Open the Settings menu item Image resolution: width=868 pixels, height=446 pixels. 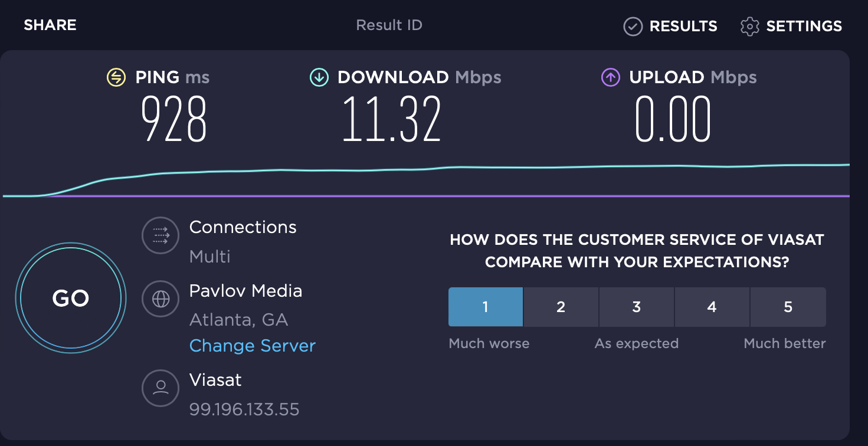point(804,27)
